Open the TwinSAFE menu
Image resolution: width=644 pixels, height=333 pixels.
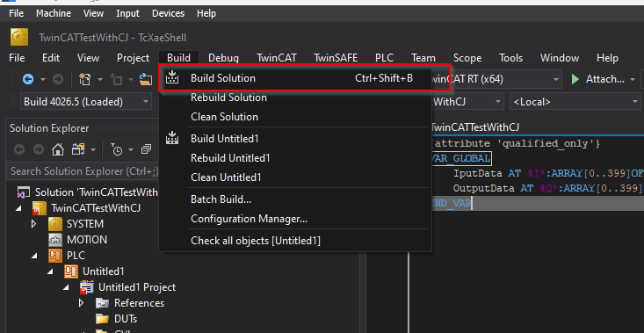tap(336, 58)
